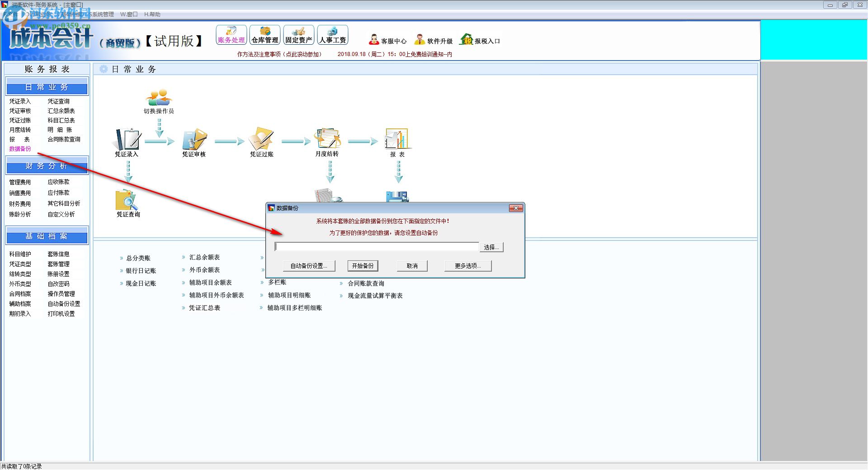
Task: Open H.帮助 menu
Action: point(152,14)
